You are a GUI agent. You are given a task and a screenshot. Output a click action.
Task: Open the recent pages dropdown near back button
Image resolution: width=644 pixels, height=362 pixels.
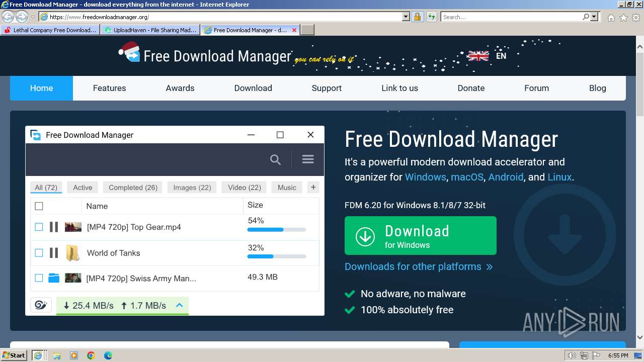(33, 17)
